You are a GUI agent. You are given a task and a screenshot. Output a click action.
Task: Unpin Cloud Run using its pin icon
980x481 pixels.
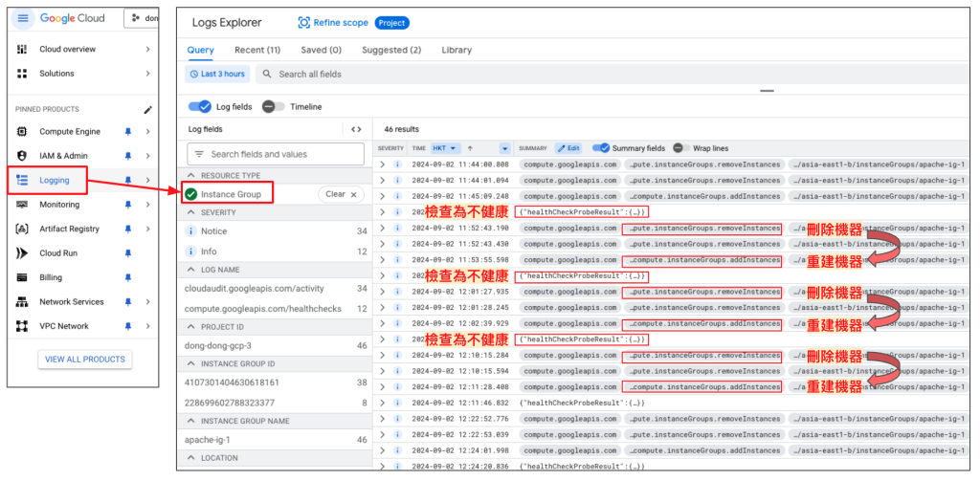click(128, 253)
